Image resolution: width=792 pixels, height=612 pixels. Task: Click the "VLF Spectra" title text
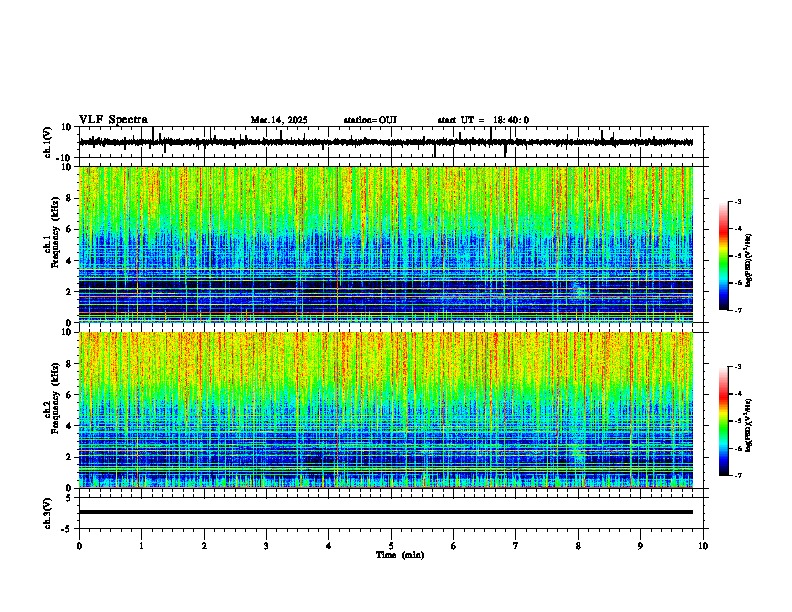(113, 120)
